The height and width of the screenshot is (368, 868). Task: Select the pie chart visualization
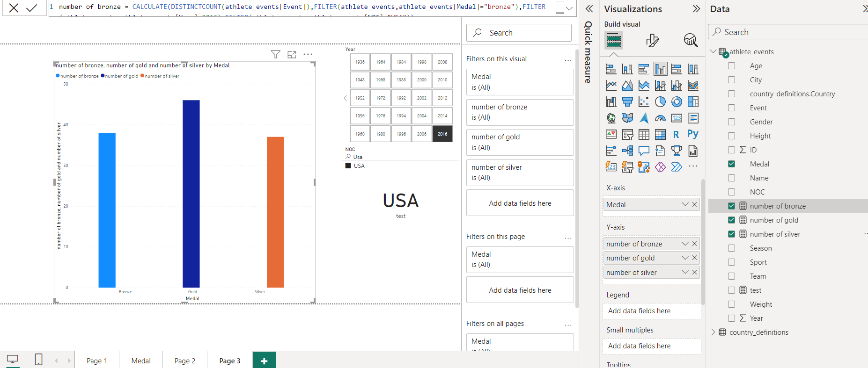pyautogui.click(x=660, y=101)
